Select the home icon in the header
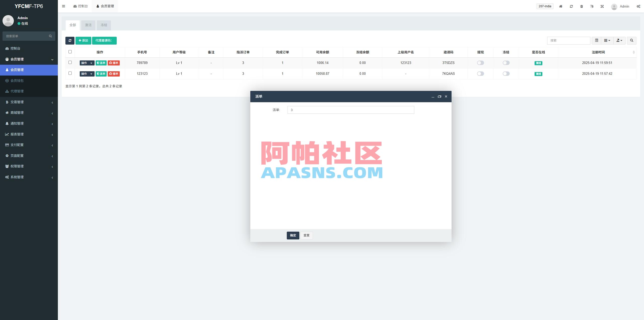Image resolution: width=644 pixels, height=320 pixels. pyautogui.click(x=560, y=6)
